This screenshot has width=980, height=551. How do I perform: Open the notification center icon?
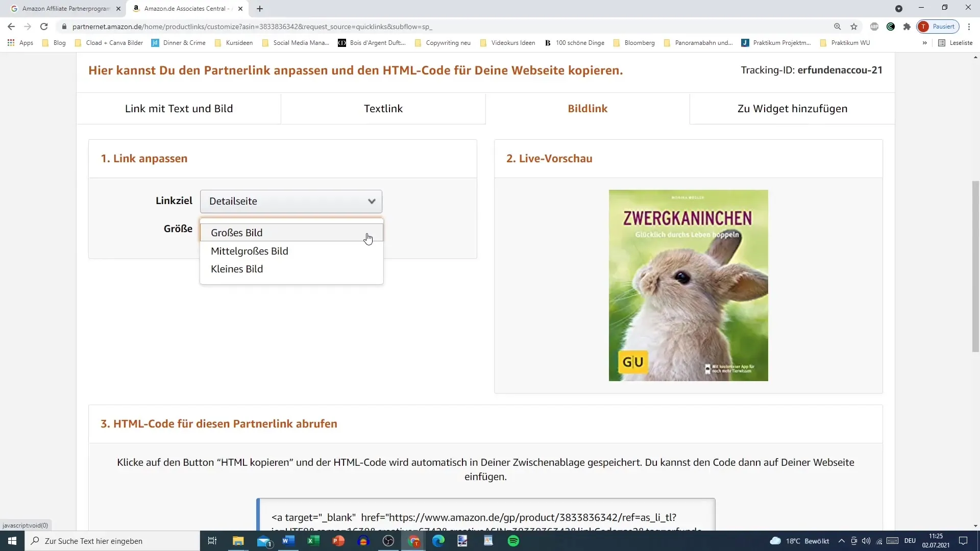click(x=963, y=541)
